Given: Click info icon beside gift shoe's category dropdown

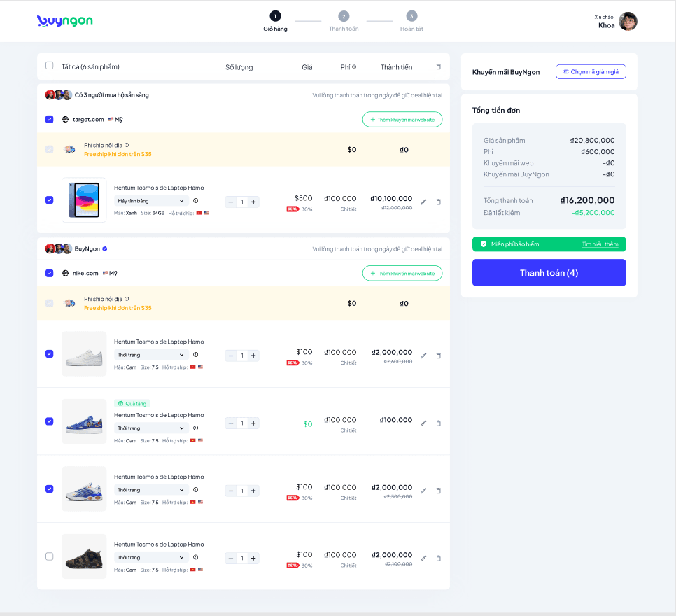Looking at the screenshot, I should tap(196, 428).
